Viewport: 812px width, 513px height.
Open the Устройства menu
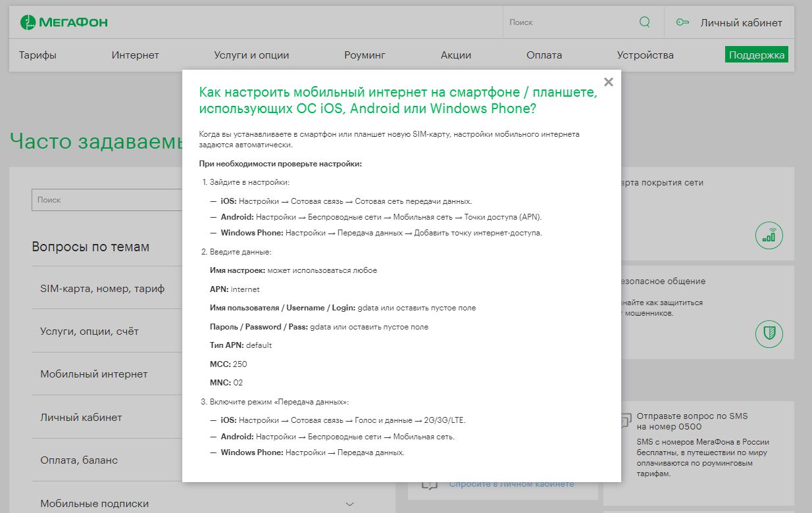[x=645, y=55]
